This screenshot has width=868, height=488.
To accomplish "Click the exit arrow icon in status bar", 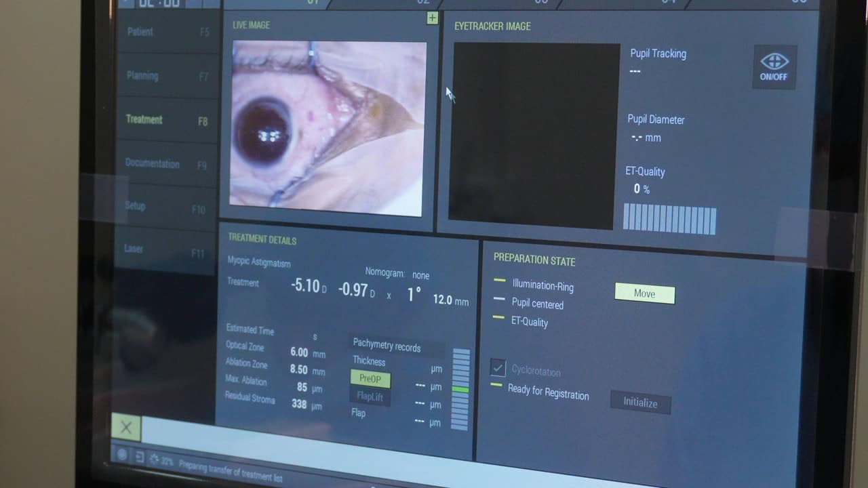I will pyautogui.click(x=139, y=457).
